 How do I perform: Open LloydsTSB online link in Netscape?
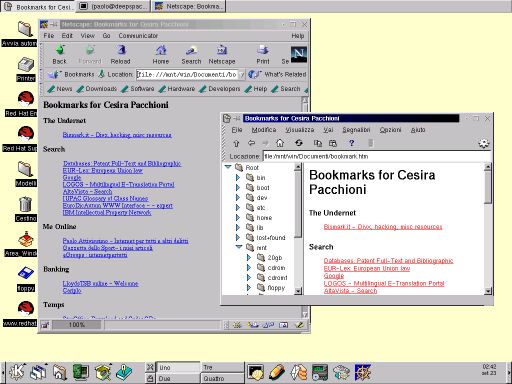coord(100,283)
